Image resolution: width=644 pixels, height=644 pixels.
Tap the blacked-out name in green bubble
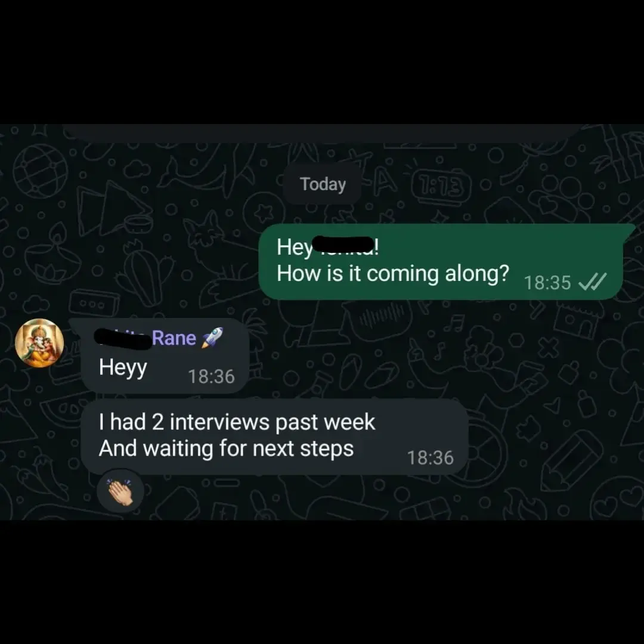[344, 245]
